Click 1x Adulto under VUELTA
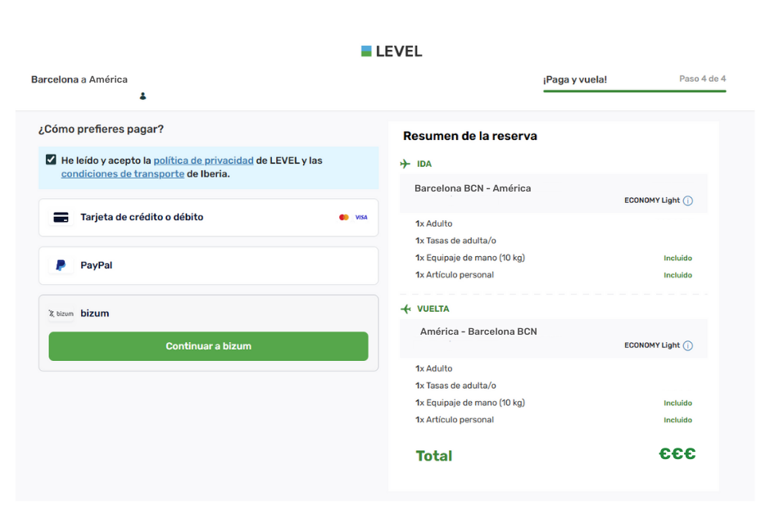This screenshot has width=770, height=532. [433, 368]
